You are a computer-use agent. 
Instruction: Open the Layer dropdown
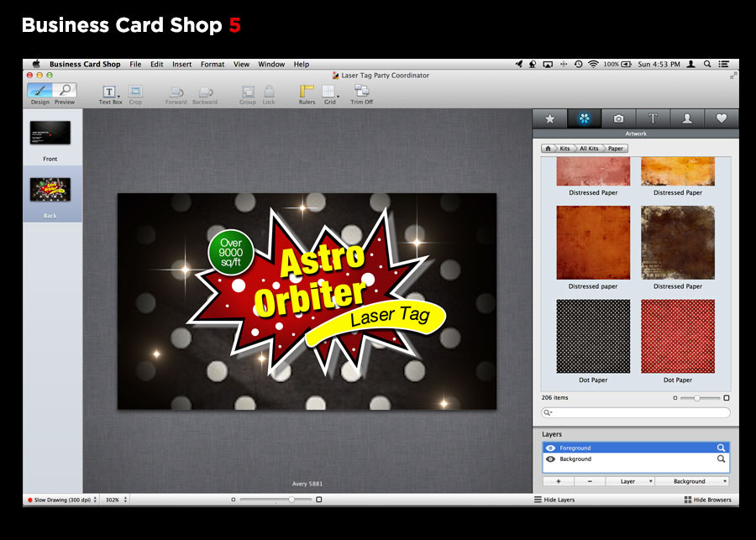tap(630, 481)
